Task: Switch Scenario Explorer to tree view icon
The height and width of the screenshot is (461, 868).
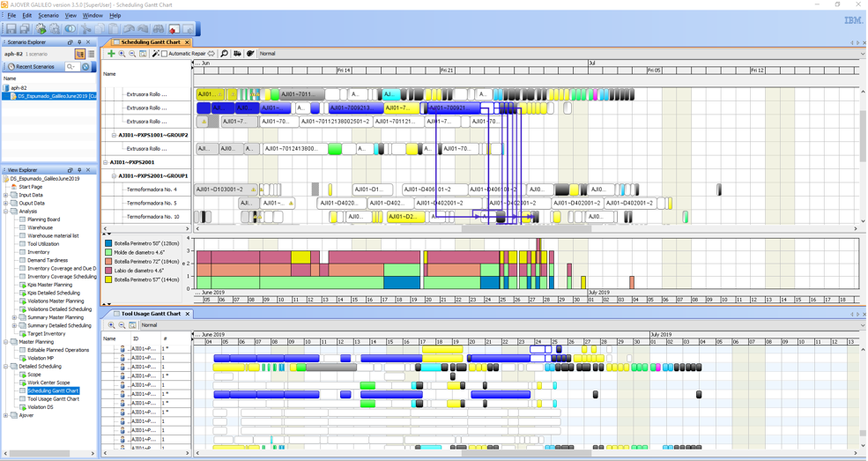Action: pos(79,54)
